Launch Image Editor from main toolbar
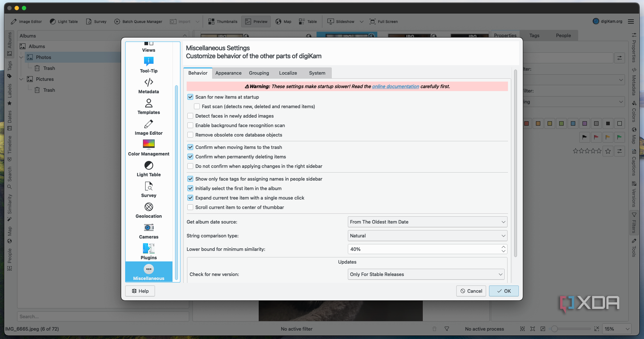Image resolution: width=644 pixels, height=339 pixels. pos(27,21)
